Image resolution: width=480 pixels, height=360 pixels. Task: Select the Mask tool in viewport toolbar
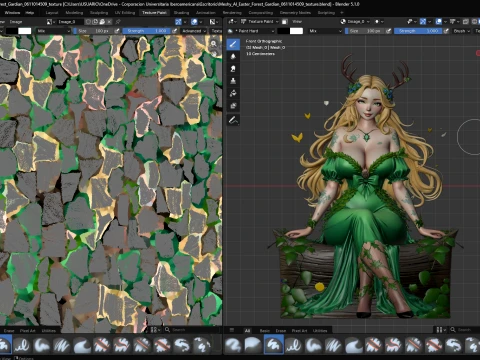233,106
